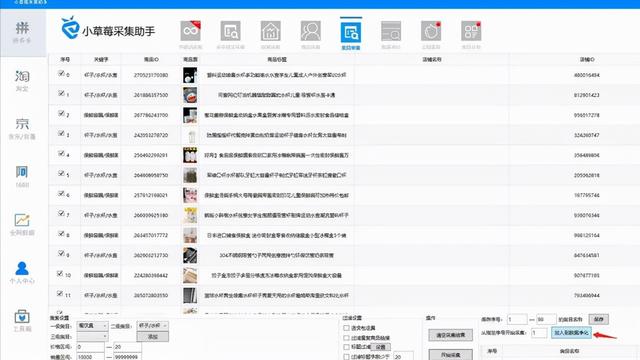The image size is (640, 360).
Task: Click the price range minimum field showing 0
Action: pyautogui.click(x=90, y=347)
